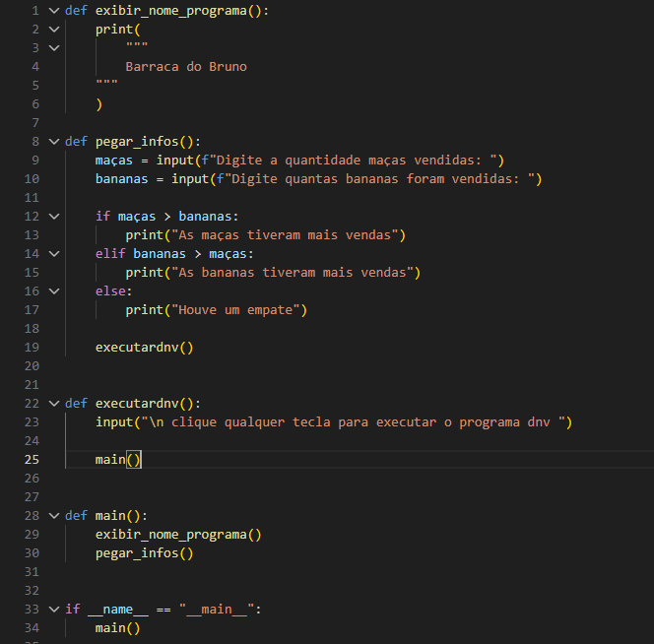Fold the executardnv function definition
Viewport: 654px width, 644px height.
[x=53, y=404]
